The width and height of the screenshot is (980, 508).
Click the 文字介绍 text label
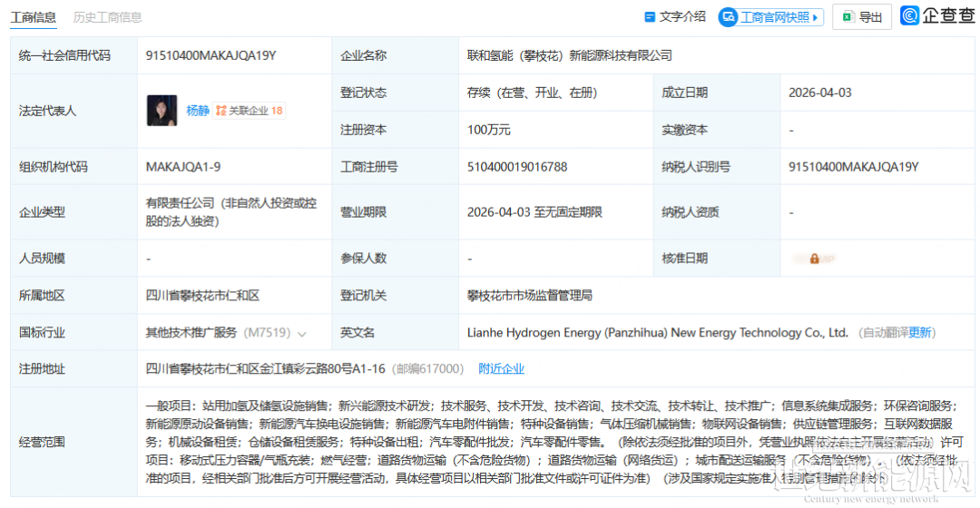click(x=682, y=17)
